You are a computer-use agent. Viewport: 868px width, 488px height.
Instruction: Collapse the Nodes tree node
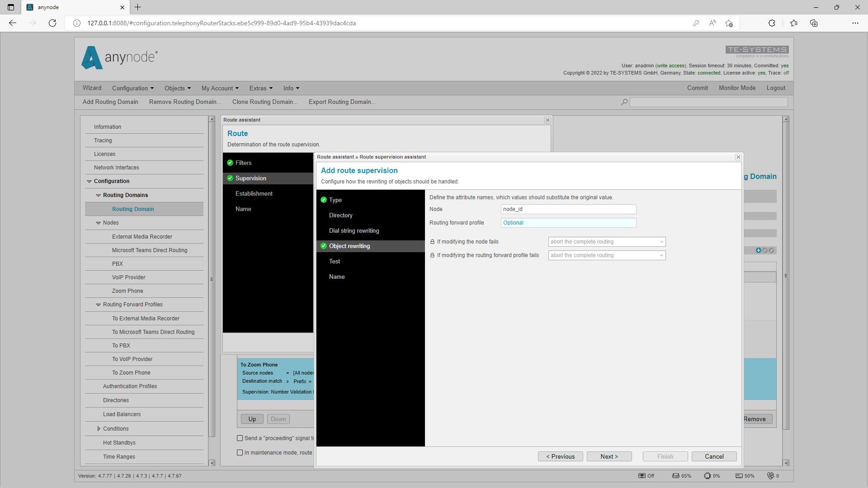pyautogui.click(x=98, y=223)
